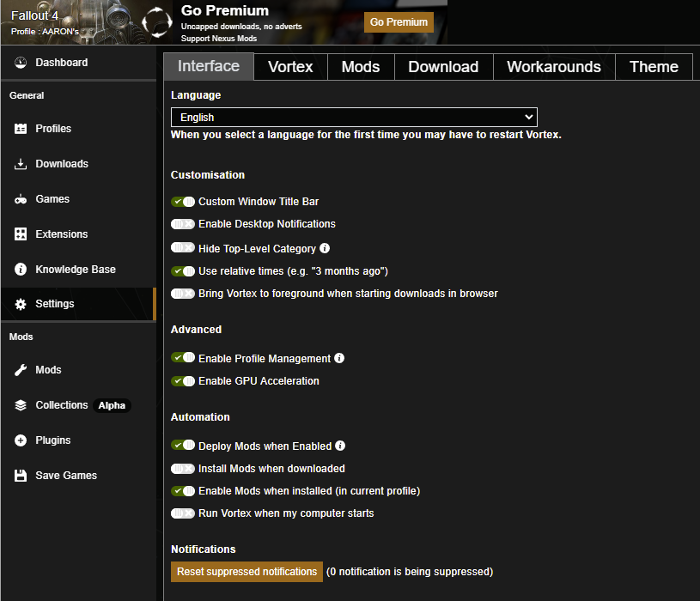Enable Bring Vortex to foreground toggle
Image resolution: width=700 pixels, height=601 pixels.
pos(183,294)
